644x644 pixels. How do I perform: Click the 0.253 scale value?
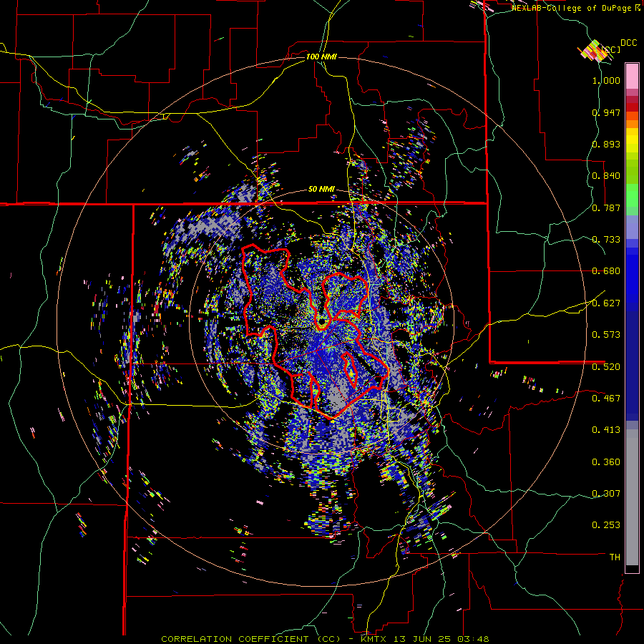[x=606, y=525]
